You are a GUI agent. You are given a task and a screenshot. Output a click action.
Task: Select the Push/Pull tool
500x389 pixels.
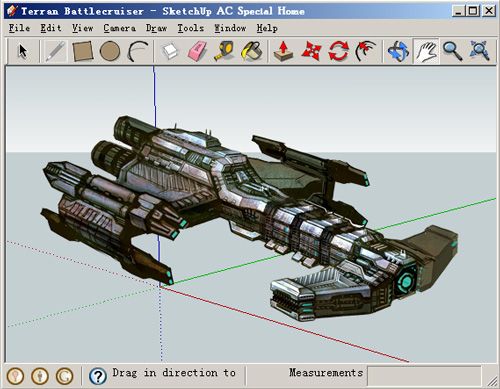point(283,51)
